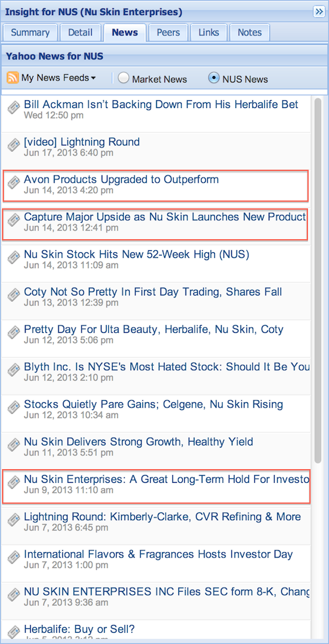Click tag icon beside Kimberly-Clarke Lightning Round
Viewport: 329px width, 644px height.
pos(14,520)
